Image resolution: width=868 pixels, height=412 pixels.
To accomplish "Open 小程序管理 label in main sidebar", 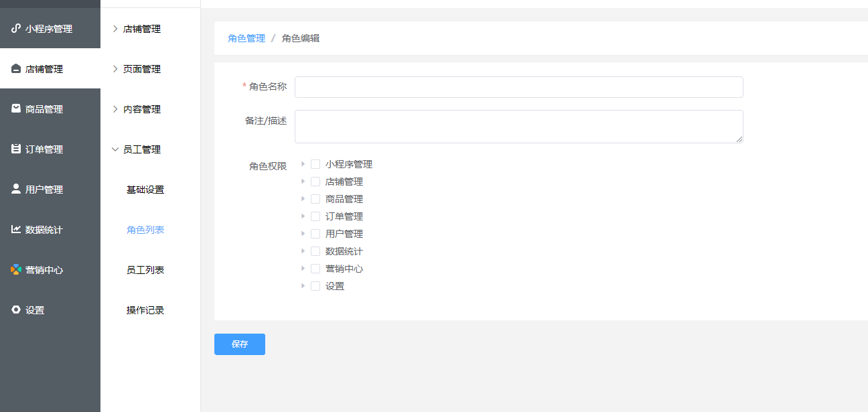I will 49,29.
